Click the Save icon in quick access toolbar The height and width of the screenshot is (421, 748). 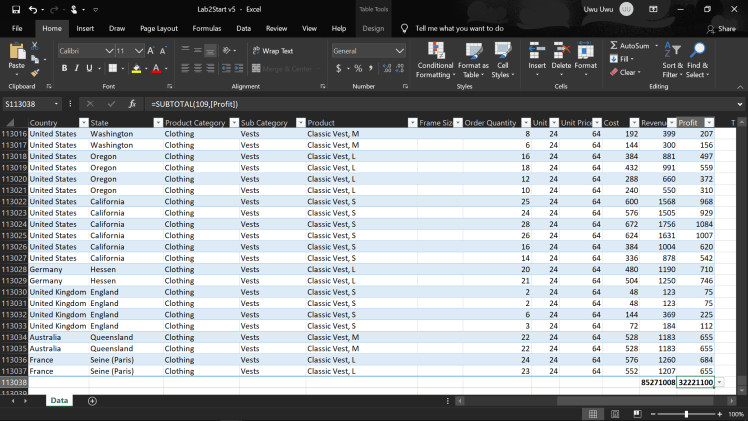point(16,9)
